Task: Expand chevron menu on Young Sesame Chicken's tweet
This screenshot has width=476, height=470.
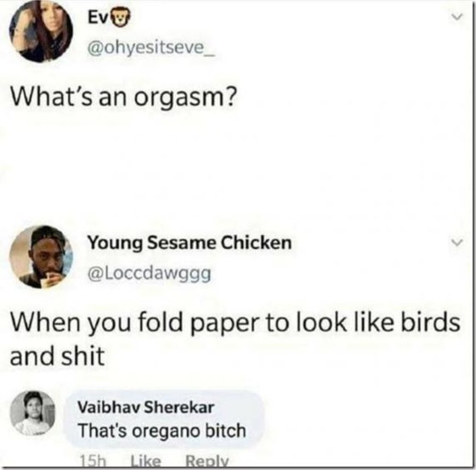Action: (456, 242)
